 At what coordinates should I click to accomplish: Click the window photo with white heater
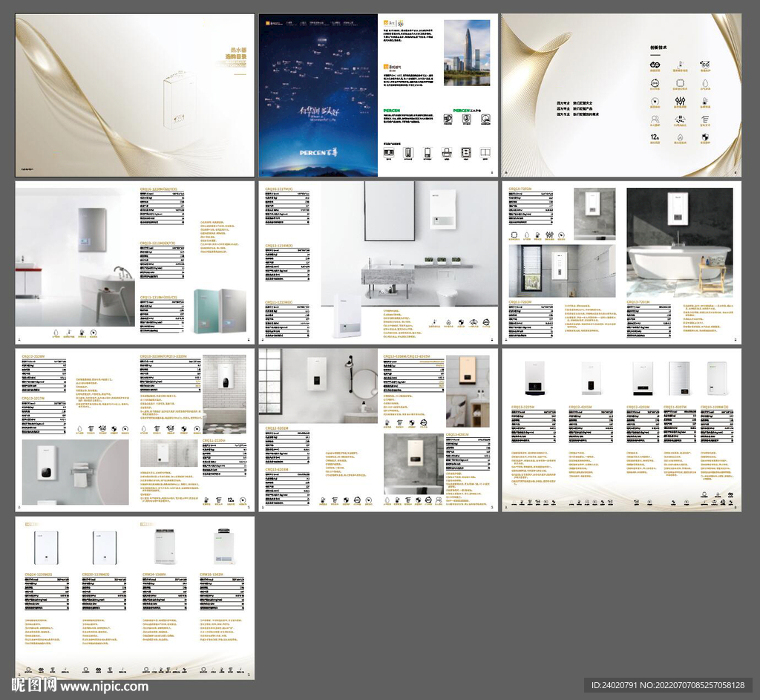click(561, 272)
